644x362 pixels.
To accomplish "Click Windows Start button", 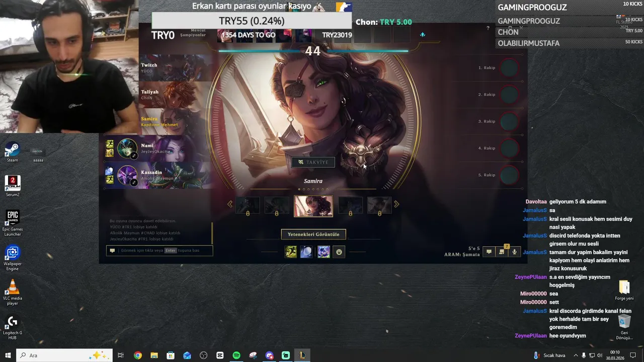I will (8, 355).
